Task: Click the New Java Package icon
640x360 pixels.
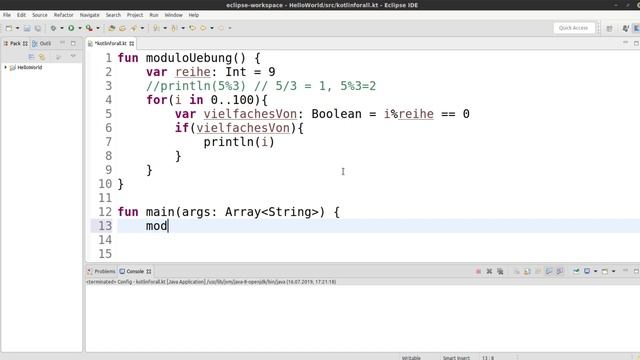Action: (x=112, y=28)
